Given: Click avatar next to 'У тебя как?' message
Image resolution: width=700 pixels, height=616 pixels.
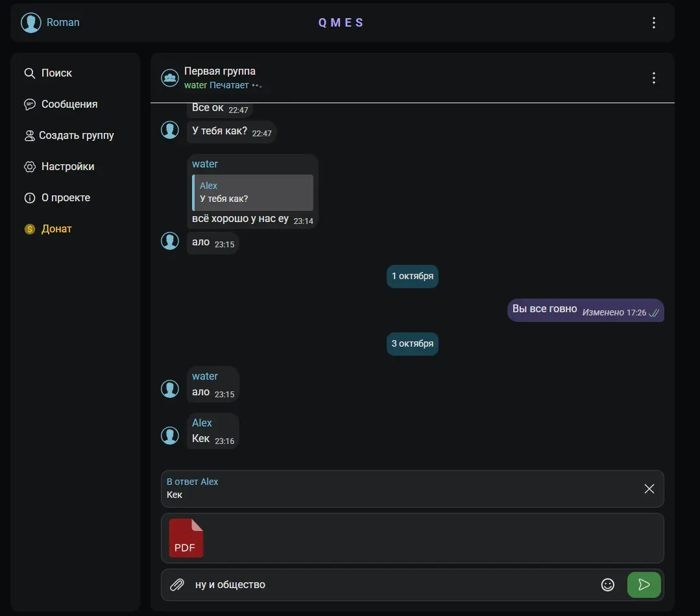Looking at the screenshot, I should 169,130.
